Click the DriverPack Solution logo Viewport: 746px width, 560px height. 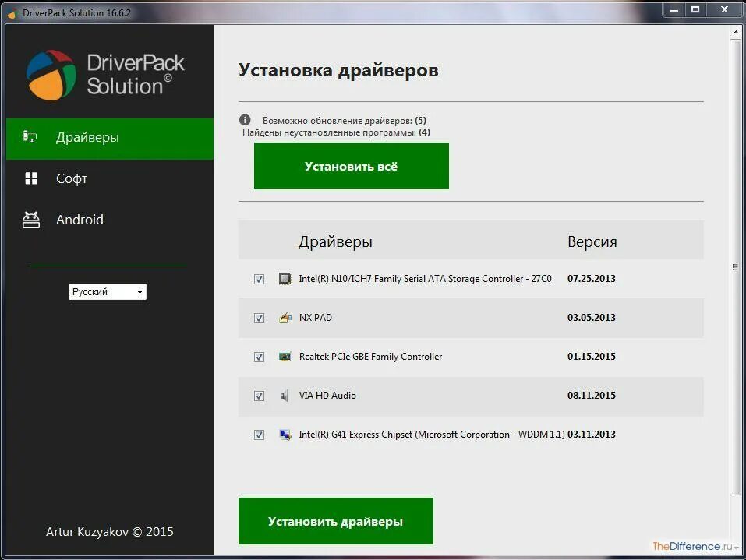tap(105, 75)
